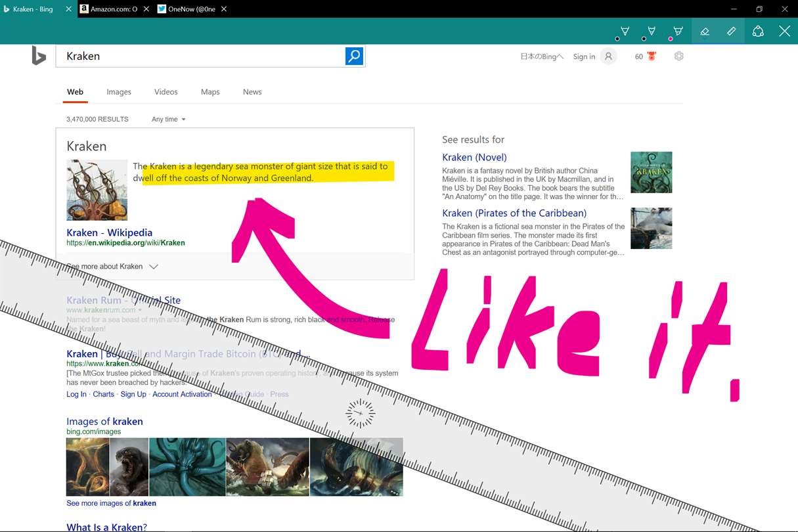Open the Maps search tab
Viewport: 798px width, 532px height.
coord(210,92)
